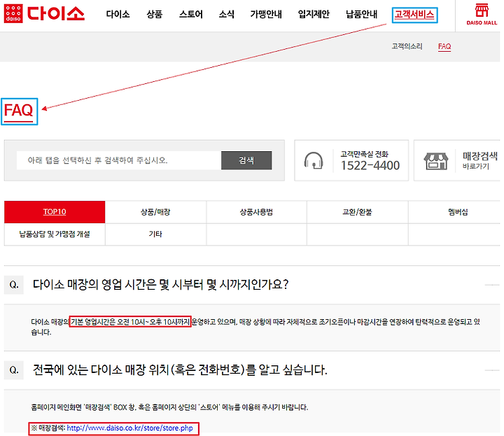504x436 pixels.
Task: Open the 스토어 menu item
Action: (x=191, y=15)
